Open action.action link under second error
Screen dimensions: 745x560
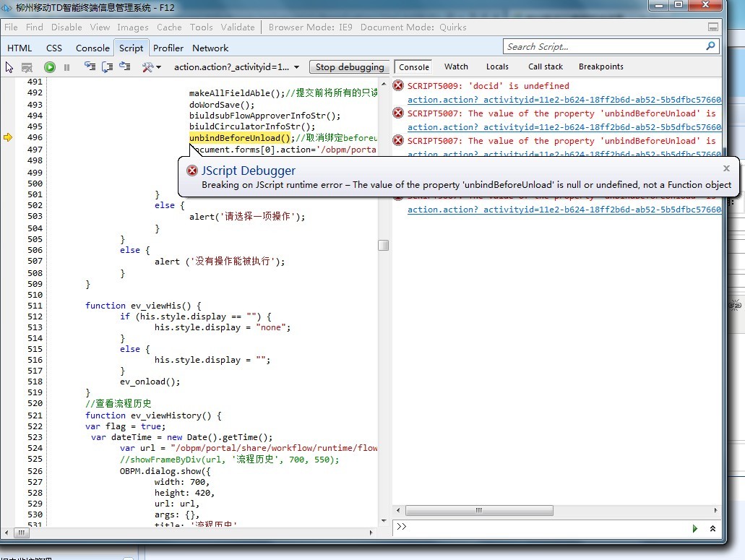click(564, 127)
